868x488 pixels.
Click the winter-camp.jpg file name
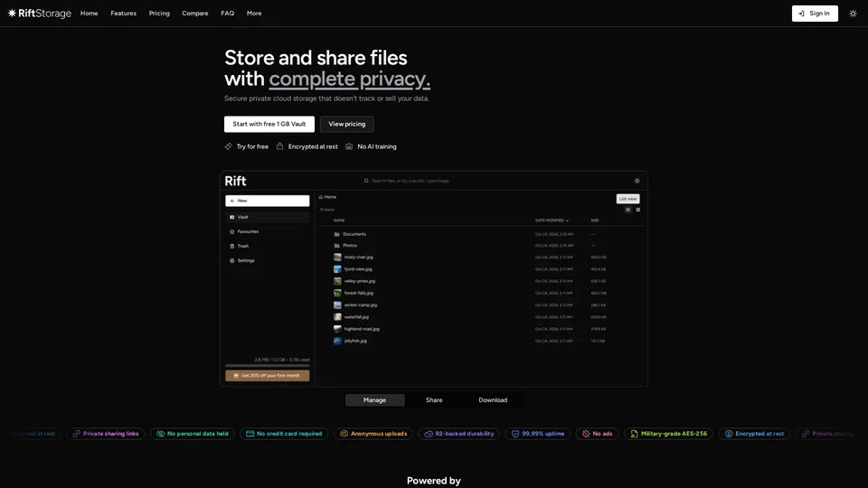click(361, 305)
